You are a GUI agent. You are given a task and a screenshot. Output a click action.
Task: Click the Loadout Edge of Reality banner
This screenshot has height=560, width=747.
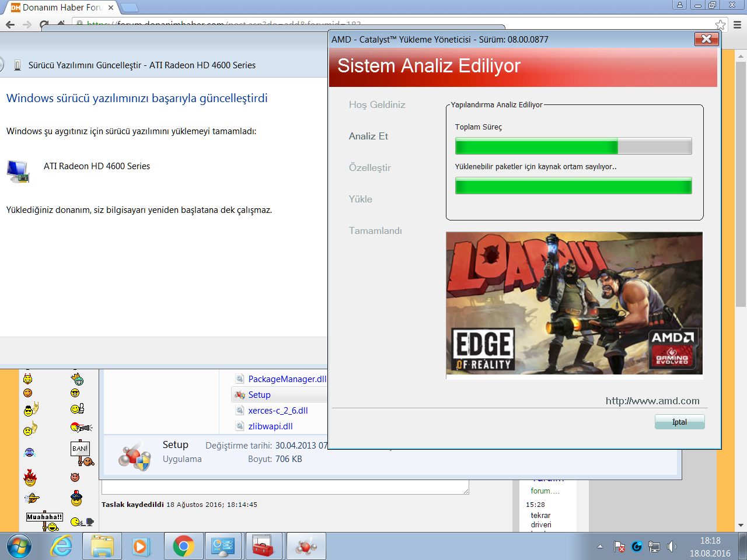[574, 303]
